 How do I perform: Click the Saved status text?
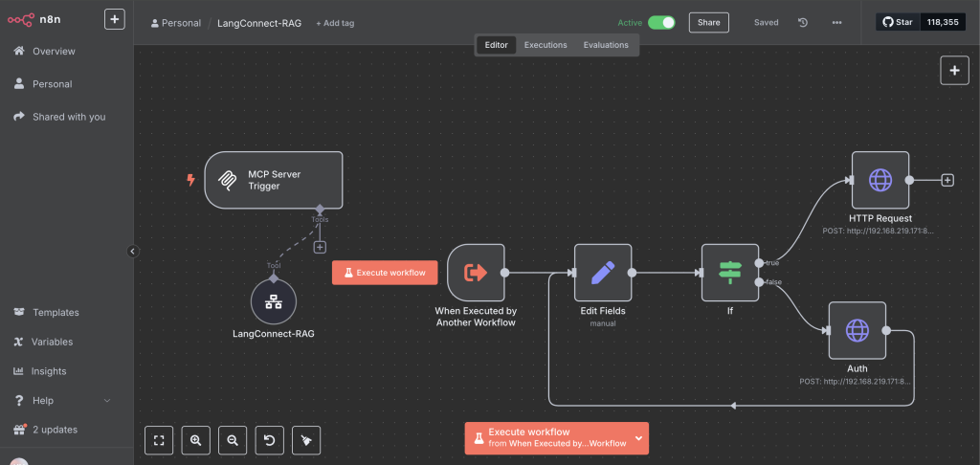point(767,23)
